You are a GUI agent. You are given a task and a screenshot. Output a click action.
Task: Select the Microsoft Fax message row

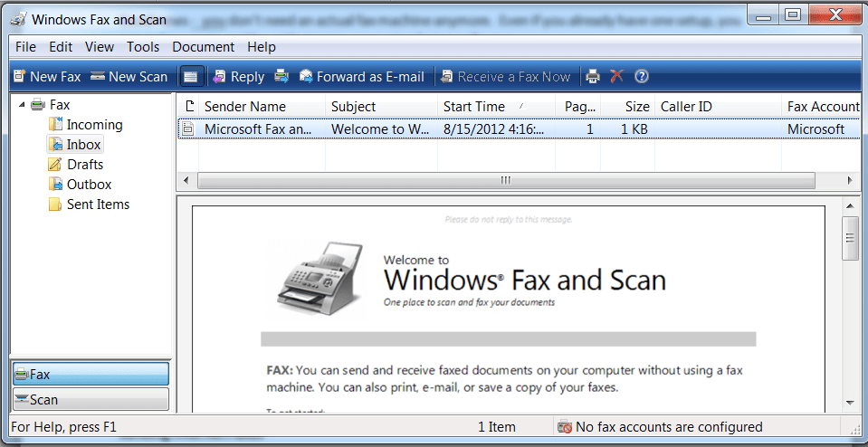pyautogui.click(x=520, y=128)
